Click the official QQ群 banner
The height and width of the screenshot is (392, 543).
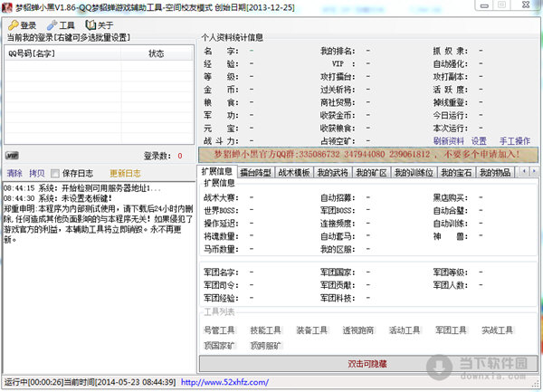(367, 155)
